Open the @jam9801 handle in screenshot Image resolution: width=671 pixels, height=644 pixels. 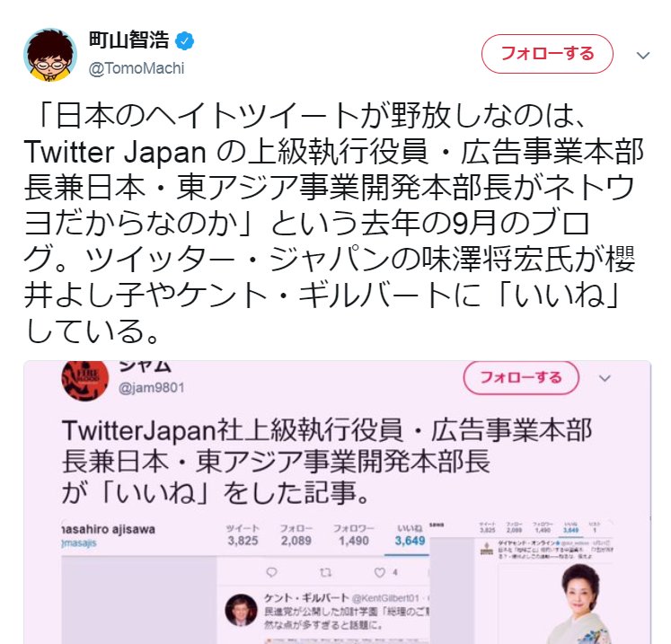pyautogui.click(x=152, y=388)
